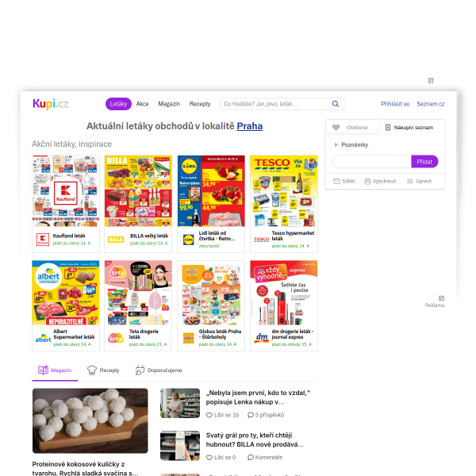
Task: Click the Sdílet envelope icon
Action: point(336,181)
